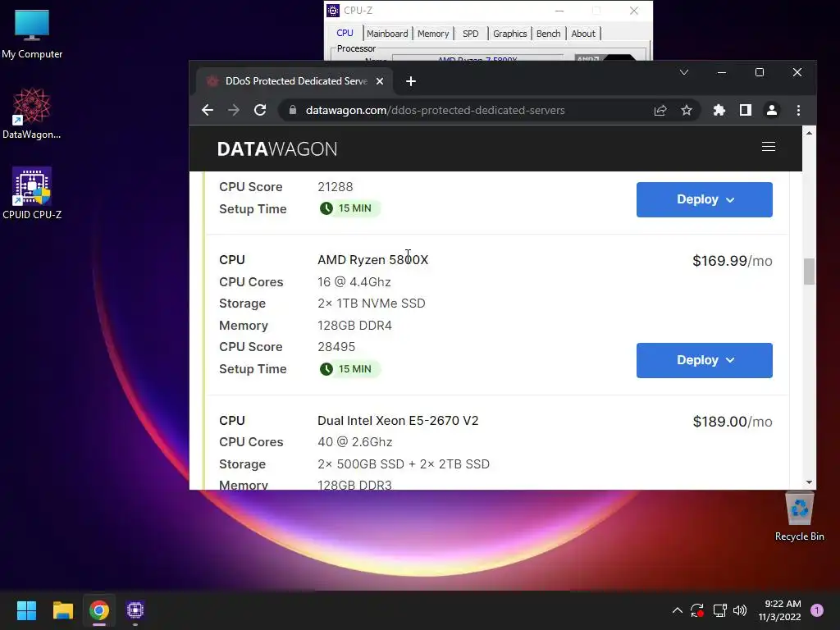Click AMD Ryzen 5800X text
Image resolution: width=840 pixels, height=630 pixels.
pos(373,260)
